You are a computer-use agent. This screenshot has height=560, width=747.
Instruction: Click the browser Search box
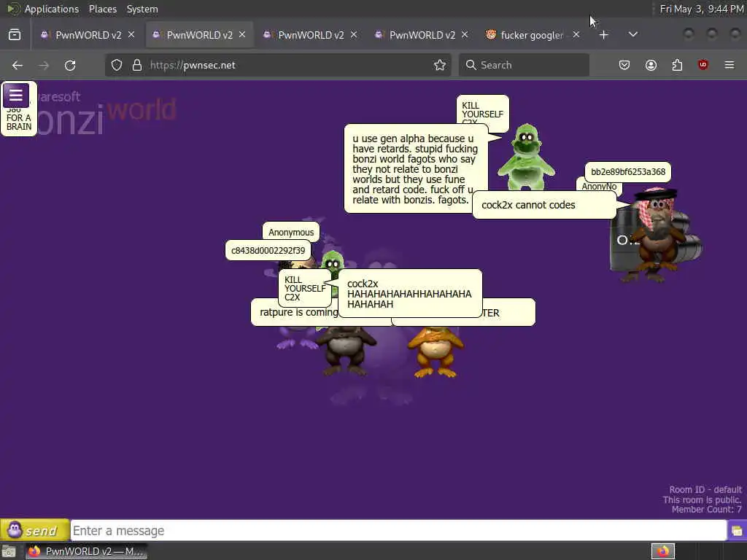pos(524,65)
